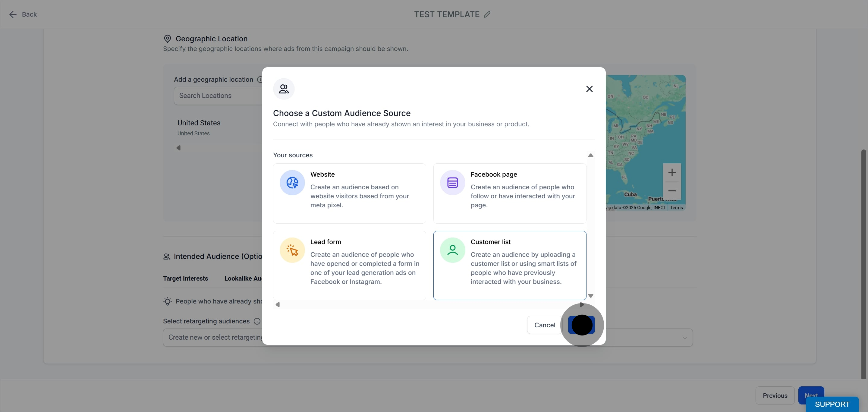Screen dimensions: 868x412
Task: Cancel the audience source dialog
Action: point(545,325)
